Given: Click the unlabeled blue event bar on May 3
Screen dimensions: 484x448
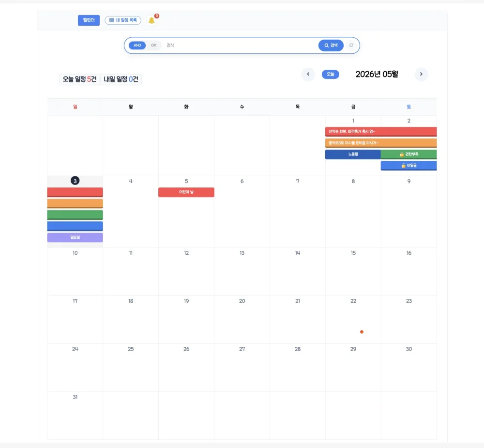Looking at the screenshot, I should coord(75,226).
